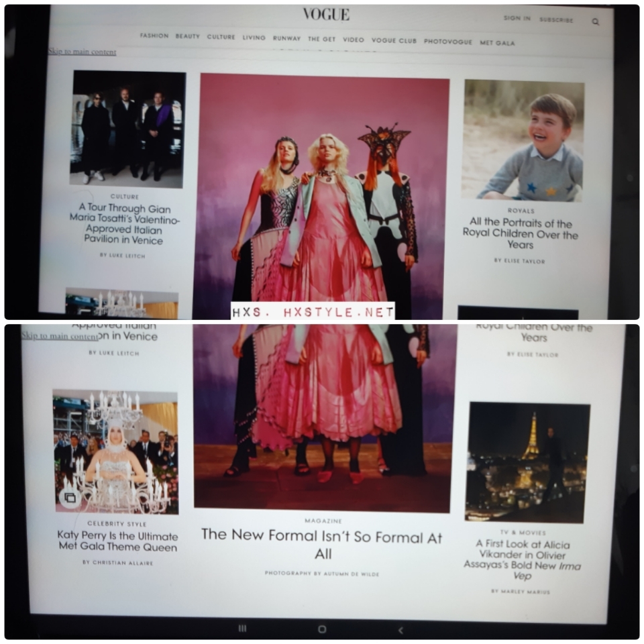Click the search magnifier icon
The height and width of the screenshot is (644, 644).
(595, 21)
